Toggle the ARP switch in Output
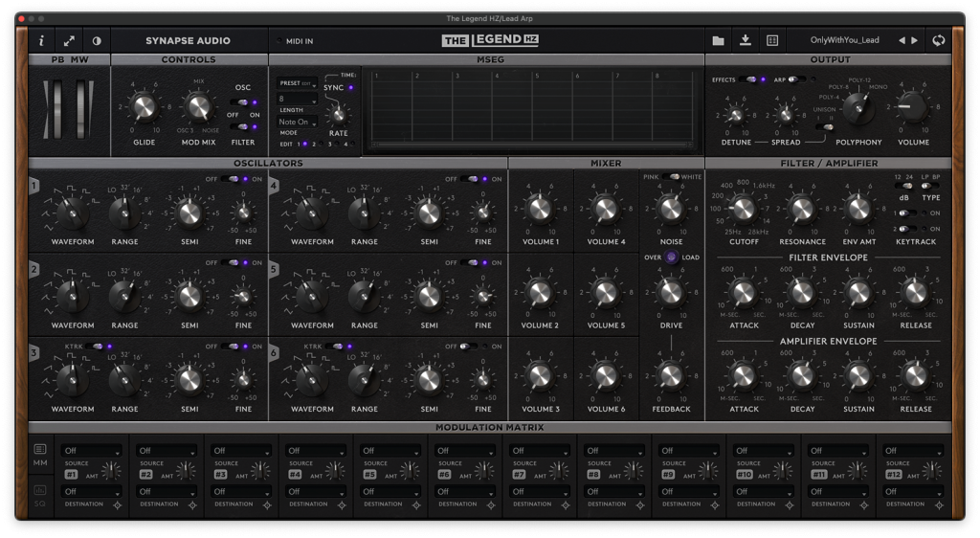 (795, 79)
